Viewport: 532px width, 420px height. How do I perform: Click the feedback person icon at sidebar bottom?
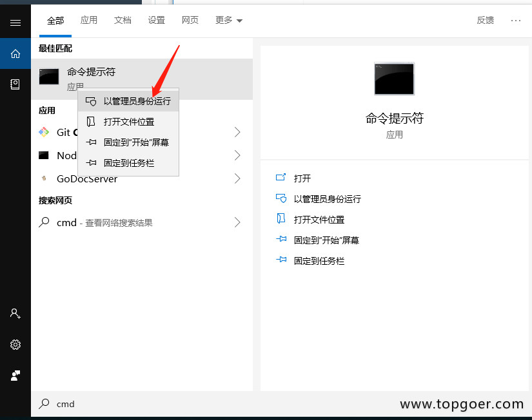(x=15, y=375)
